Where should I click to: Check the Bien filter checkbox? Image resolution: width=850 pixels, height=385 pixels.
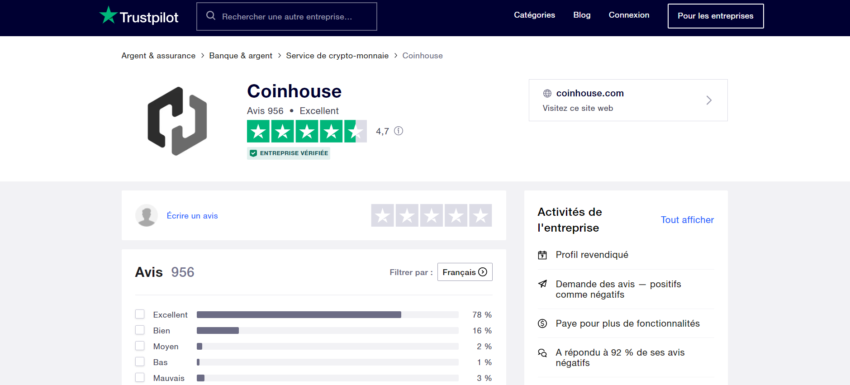(140, 330)
